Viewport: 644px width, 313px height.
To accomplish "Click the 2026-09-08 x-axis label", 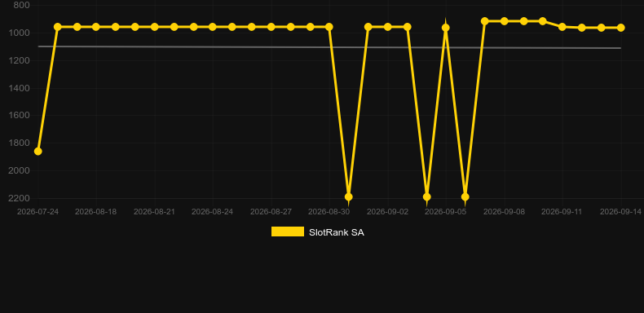I will point(504,212).
